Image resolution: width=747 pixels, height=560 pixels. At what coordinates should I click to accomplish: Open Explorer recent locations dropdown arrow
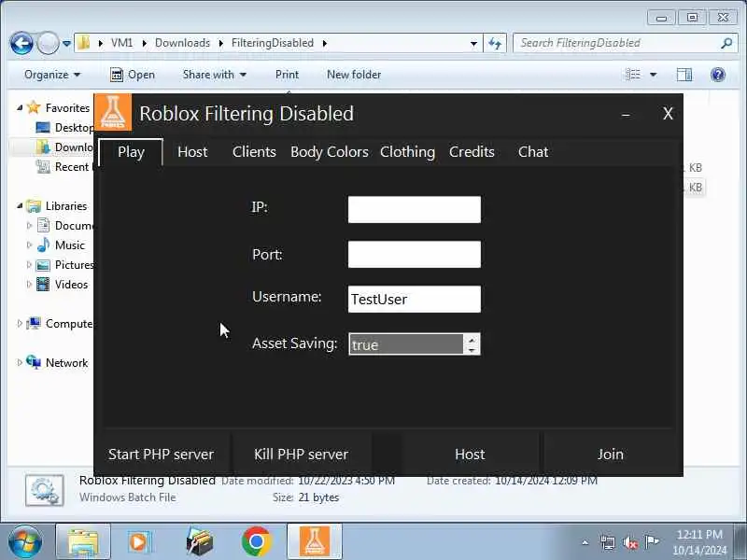[x=66, y=43]
